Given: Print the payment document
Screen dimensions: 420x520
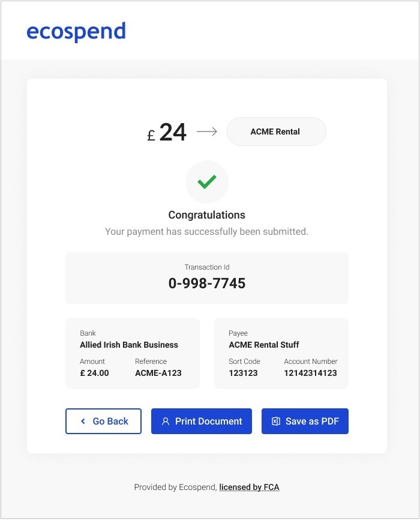Looking at the screenshot, I should click(202, 421).
